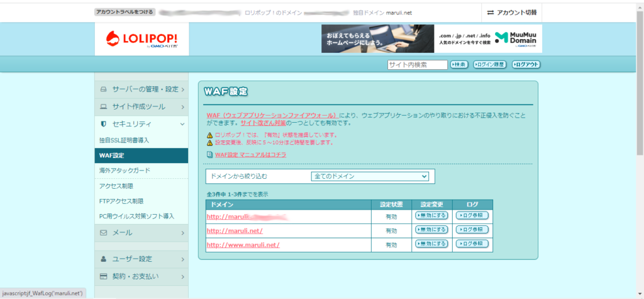This screenshot has width=644, height=299.
Task: Click the account switch button
Action: click(x=512, y=13)
